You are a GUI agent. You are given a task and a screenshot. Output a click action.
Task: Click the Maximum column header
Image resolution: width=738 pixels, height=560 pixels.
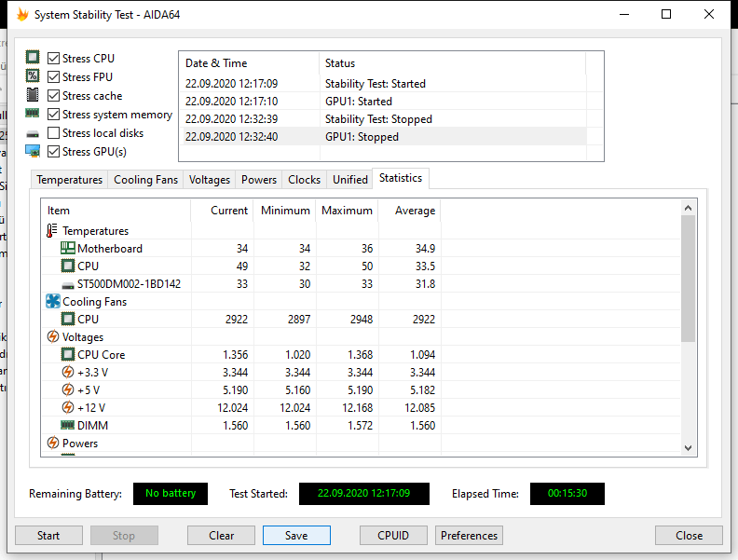pyautogui.click(x=348, y=211)
